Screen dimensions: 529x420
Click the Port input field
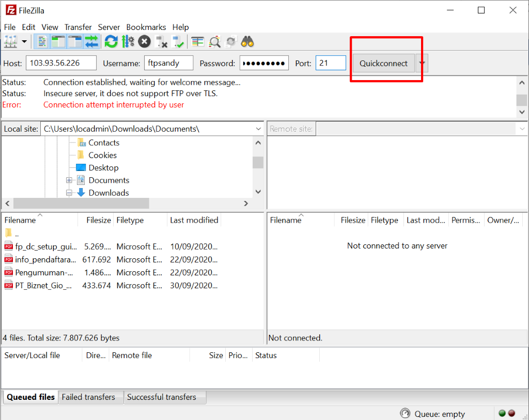331,63
